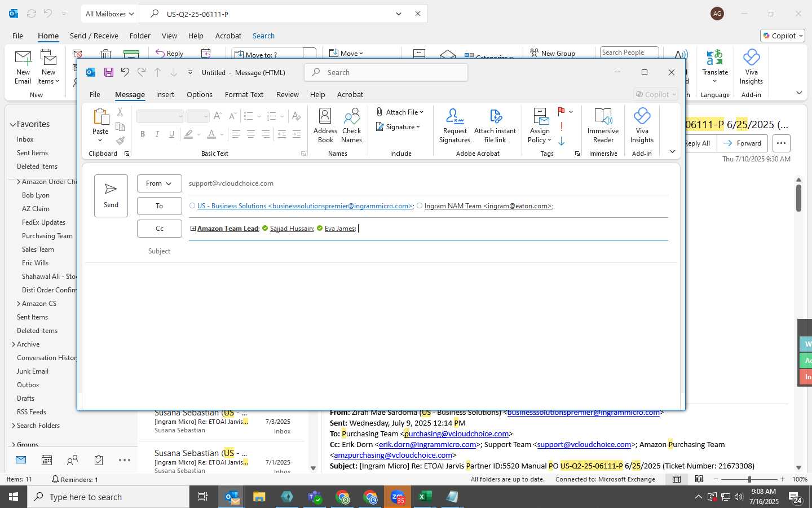This screenshot has height=508, width=812.
Task: Expand the Archive folder
Action: click(x=14, y=344)
